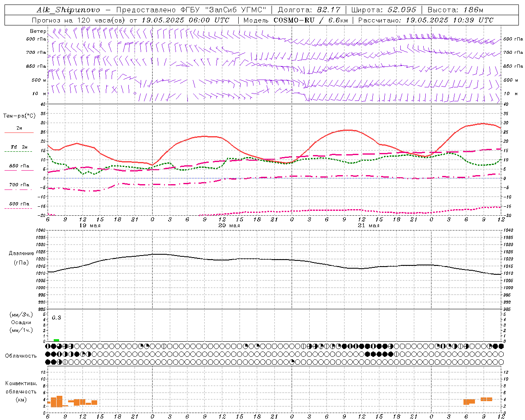525x420 pixels.
Task: Click the 985 value on left pressure axis
Action: [x=41, y=309]
